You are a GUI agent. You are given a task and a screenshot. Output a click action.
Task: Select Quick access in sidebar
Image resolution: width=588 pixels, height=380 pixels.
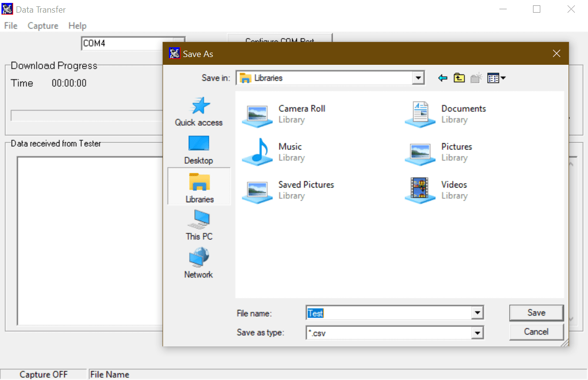click(199, 112)
